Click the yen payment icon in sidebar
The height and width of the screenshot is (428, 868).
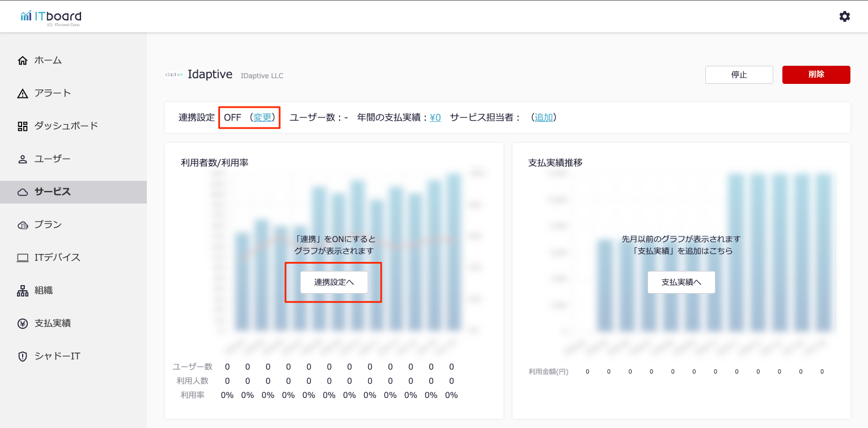23,324
